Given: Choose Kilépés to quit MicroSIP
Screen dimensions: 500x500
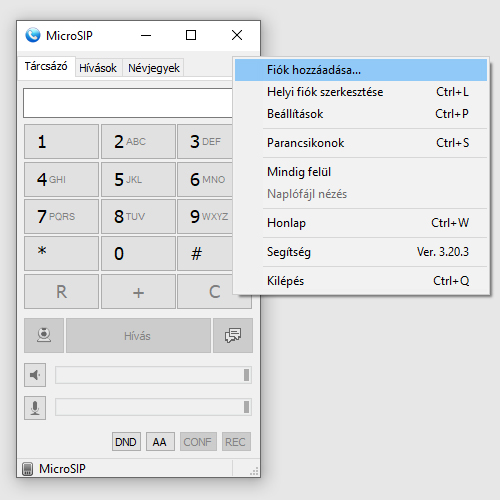Looking at the screenshot, I should (x=361, y=281).
